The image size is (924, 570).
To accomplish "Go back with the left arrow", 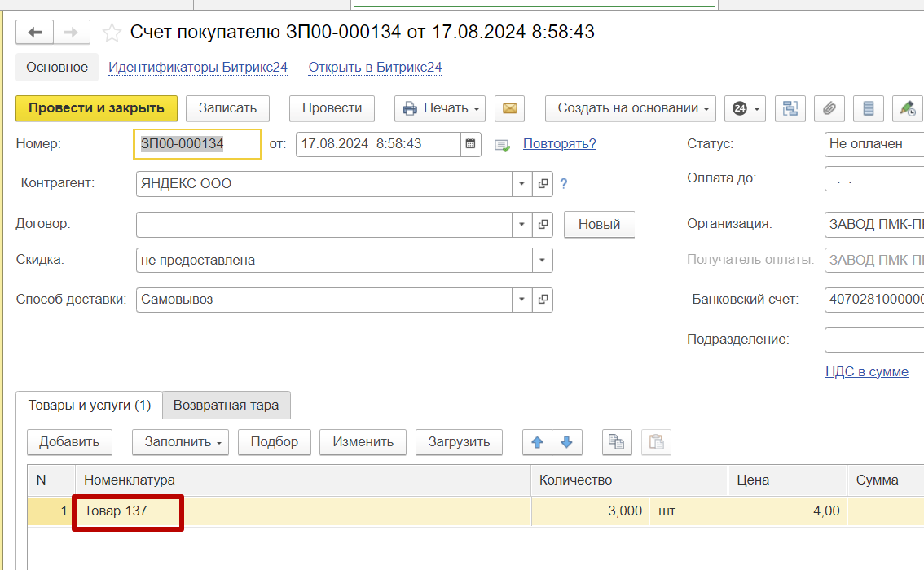I will (x=35, y=33).
